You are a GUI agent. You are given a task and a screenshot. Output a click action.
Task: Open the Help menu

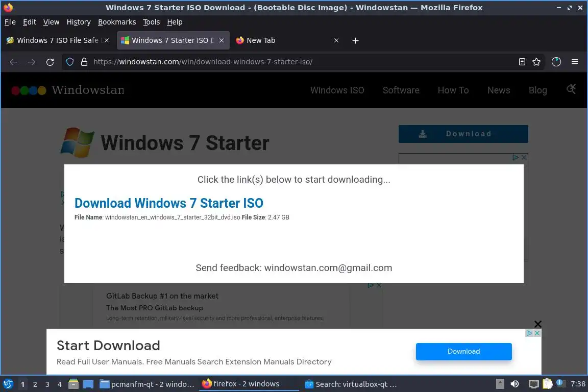pyautogui.click(x=175, y=22)
